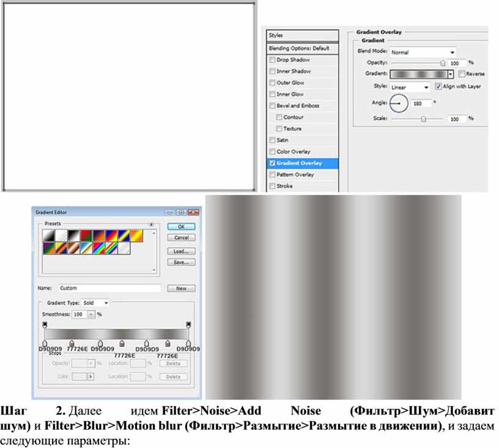This screenshot has height=448, width=499.
Task: Toggle the Outer Glow checkbox
Action: (x=272, y=83)
